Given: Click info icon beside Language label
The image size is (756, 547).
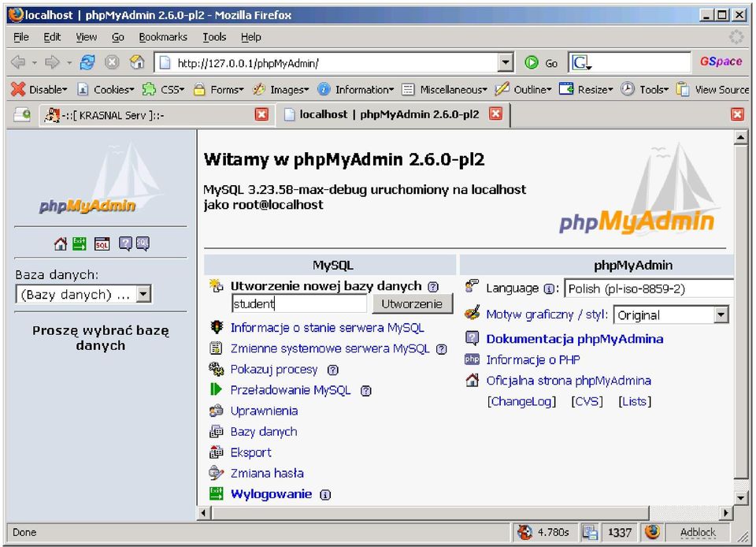Looking at the screenshot, I should click(549, 289).
